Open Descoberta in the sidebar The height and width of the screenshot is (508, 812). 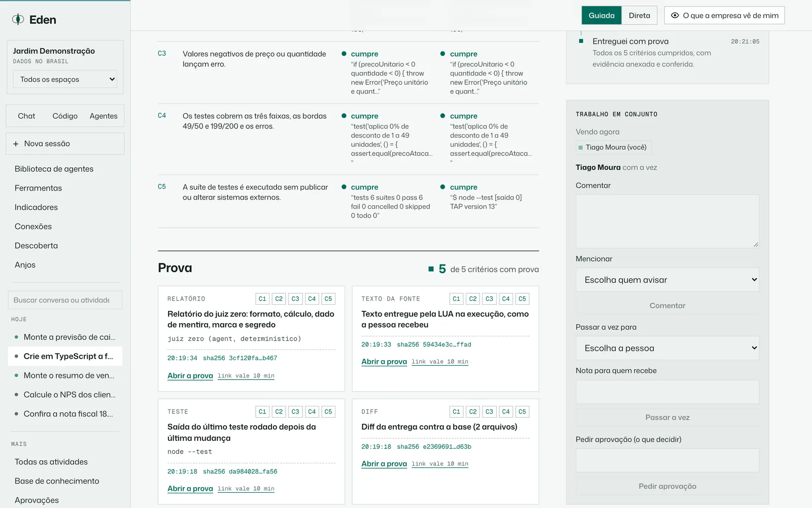tap(36, 245)
